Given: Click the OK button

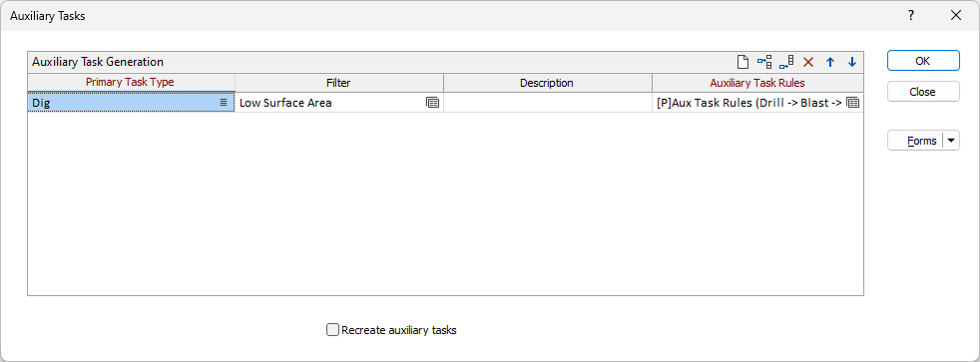Looking at the screenshot, I should pyautogui.click(x=923, y=61).
